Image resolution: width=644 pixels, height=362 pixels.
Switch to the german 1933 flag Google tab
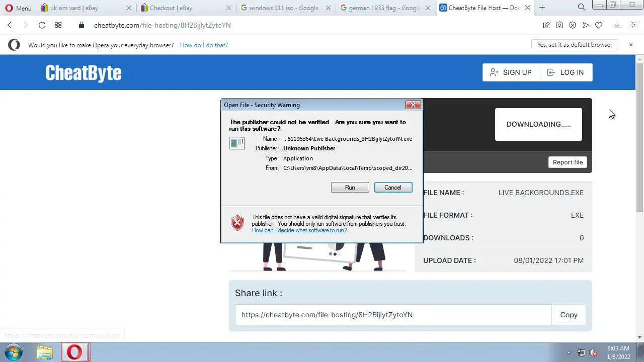click(380, 8)
